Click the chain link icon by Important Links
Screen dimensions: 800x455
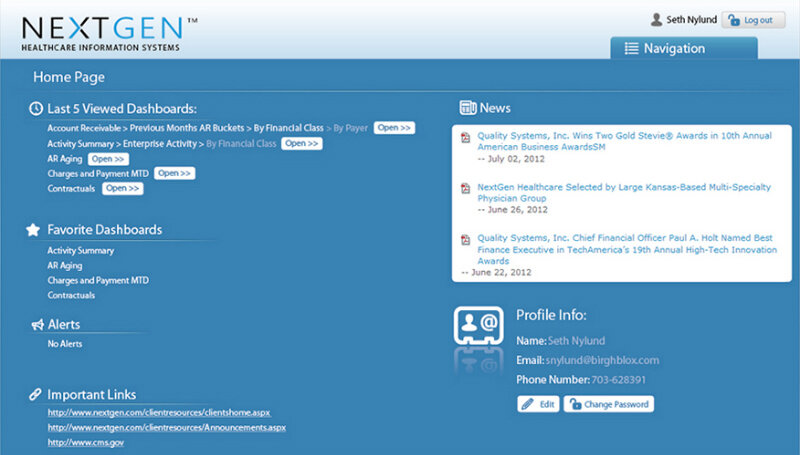(x=35, y=395)
